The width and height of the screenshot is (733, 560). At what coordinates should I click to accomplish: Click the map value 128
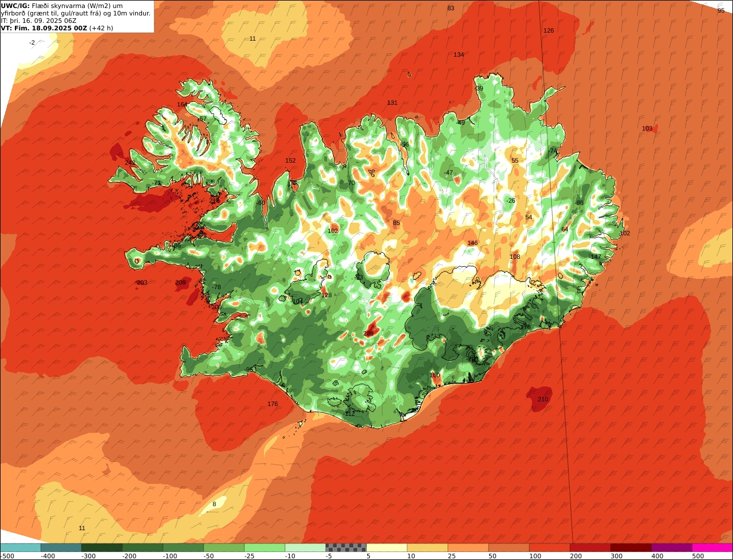(x=326, y=295)
